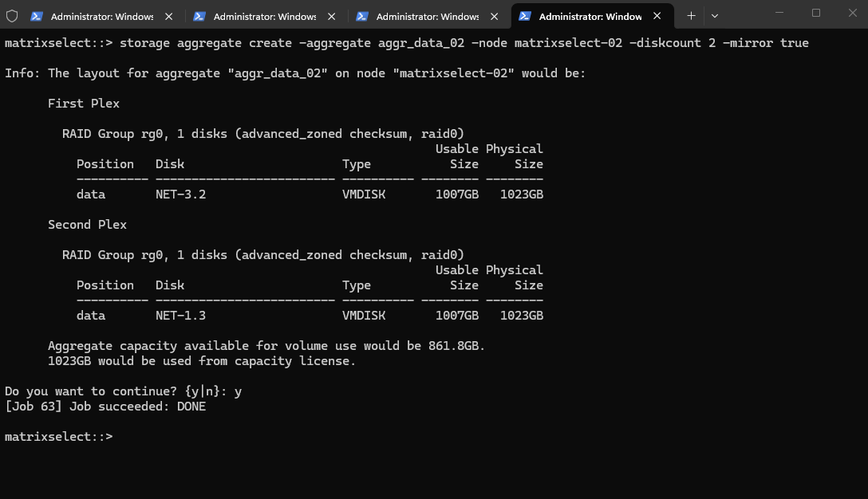The width and height of the screenshot is (868, 499).
Task: Click the PowerShell icon on the second tab
Action: (x=199, y=16)
